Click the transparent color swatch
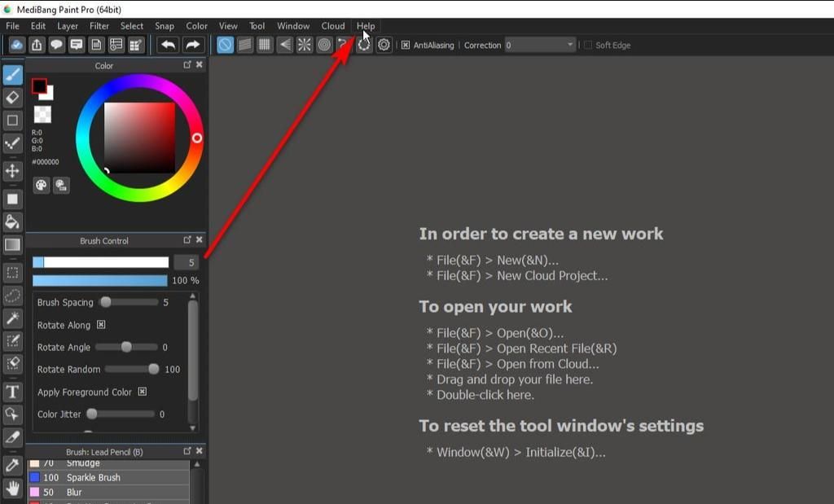This screenshot has width=834, height=504. 42,114
